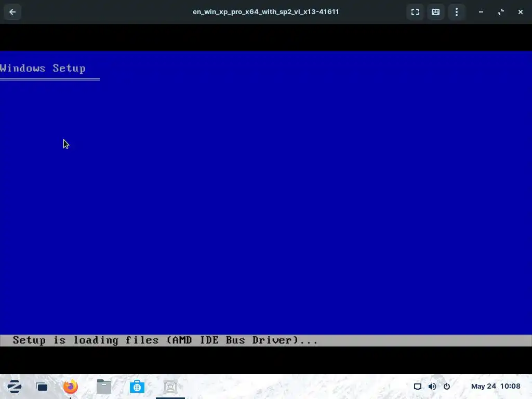Viewport: 532px width, 399px height.
Task: Go back using the header arrow button
Action: [x=12, y=12]
